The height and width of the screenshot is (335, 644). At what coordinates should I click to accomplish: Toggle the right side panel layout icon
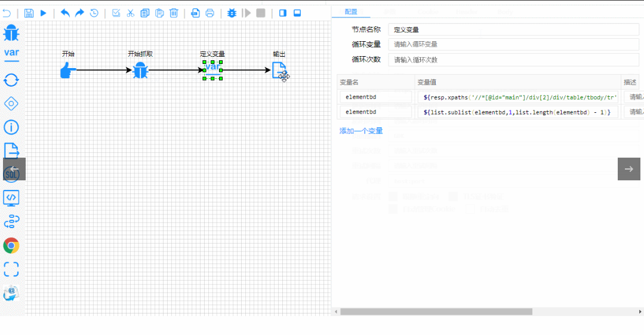pyautogui.click(x=282, y=13)
